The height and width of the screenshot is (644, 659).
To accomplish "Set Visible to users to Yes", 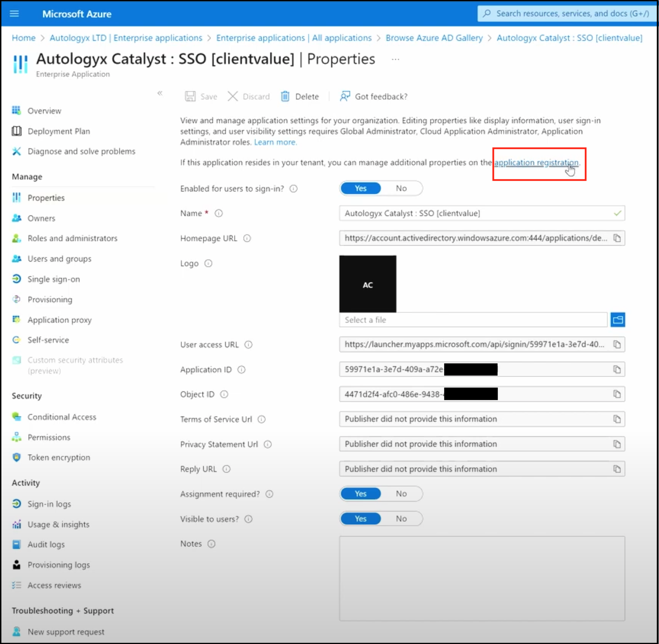I will (360, 519).
